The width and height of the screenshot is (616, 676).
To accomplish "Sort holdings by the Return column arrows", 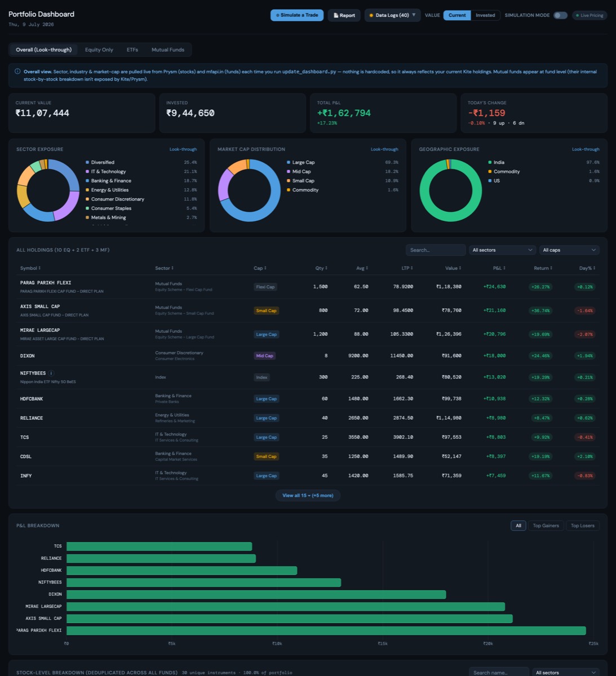I will tap(551, 268).
